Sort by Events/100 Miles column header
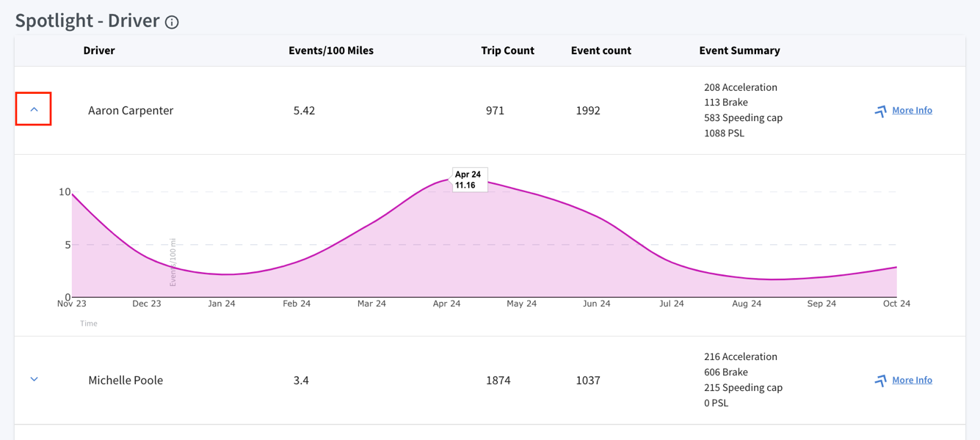This screenshot has height=440, width=980. tap(331, 51)
